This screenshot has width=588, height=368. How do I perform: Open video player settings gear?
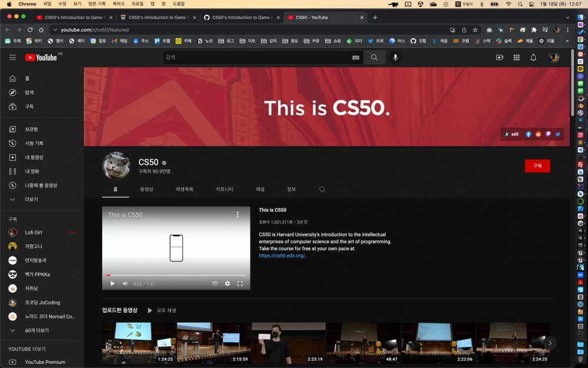(227, 284)
